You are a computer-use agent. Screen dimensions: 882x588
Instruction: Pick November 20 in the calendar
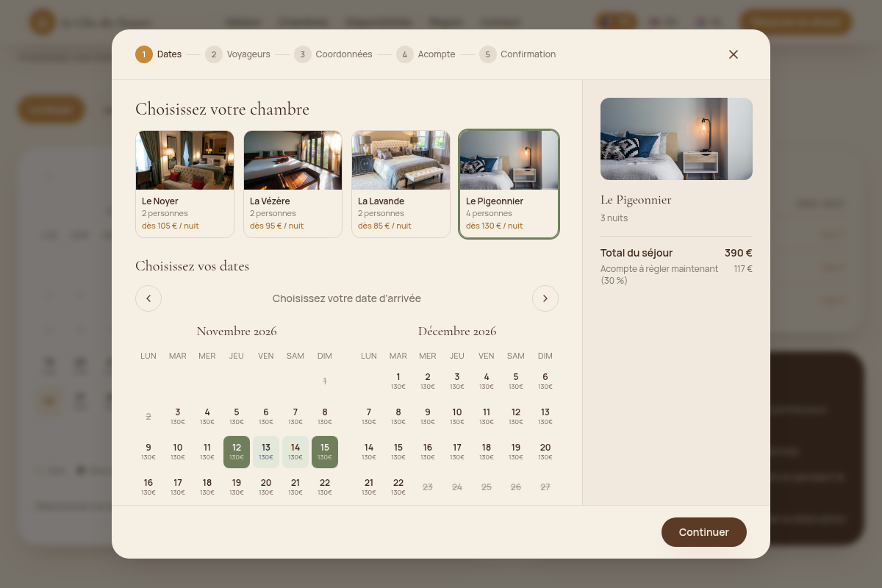(266, 487)
